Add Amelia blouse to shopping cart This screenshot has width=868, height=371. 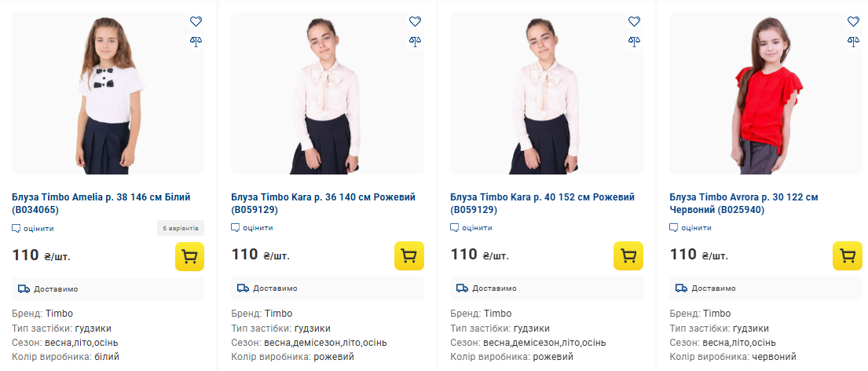(189, 256)
